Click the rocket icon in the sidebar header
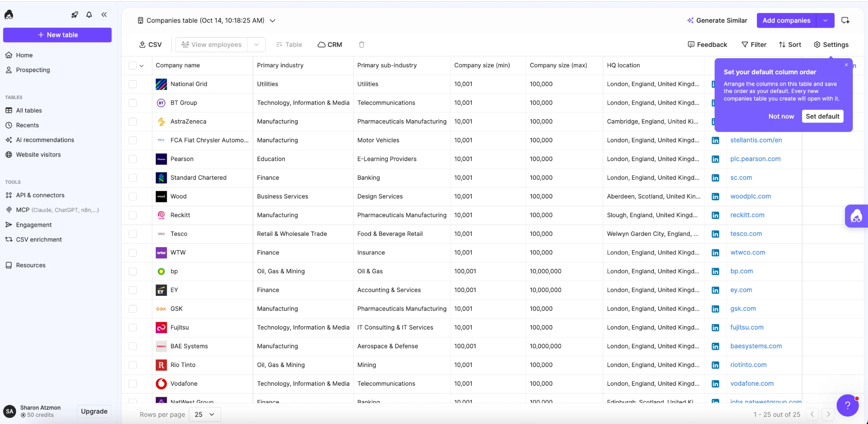This screenshot has width=868, height=424. (75, 15)
